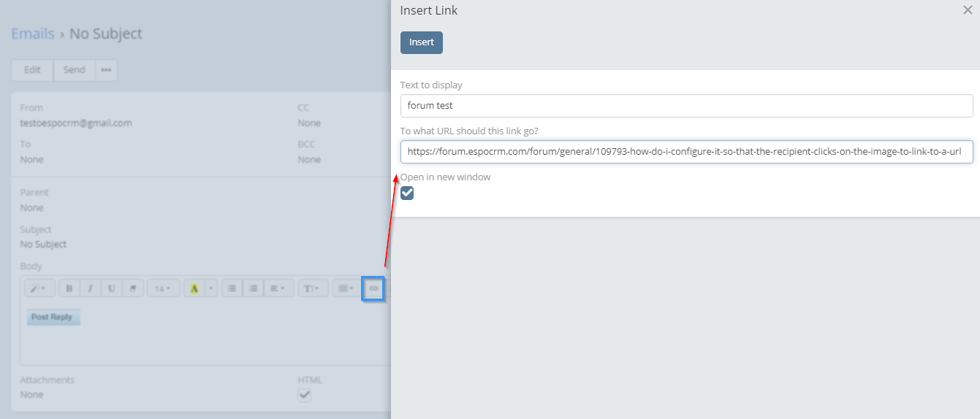Toggle italic formatting in body editor
The image size is (980, 419).
click(90, 288)
